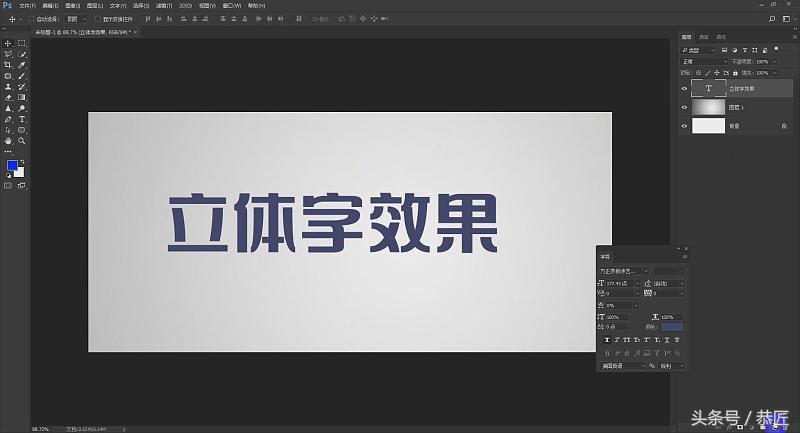
Task: Select the Hand tool
Action: 8,141
